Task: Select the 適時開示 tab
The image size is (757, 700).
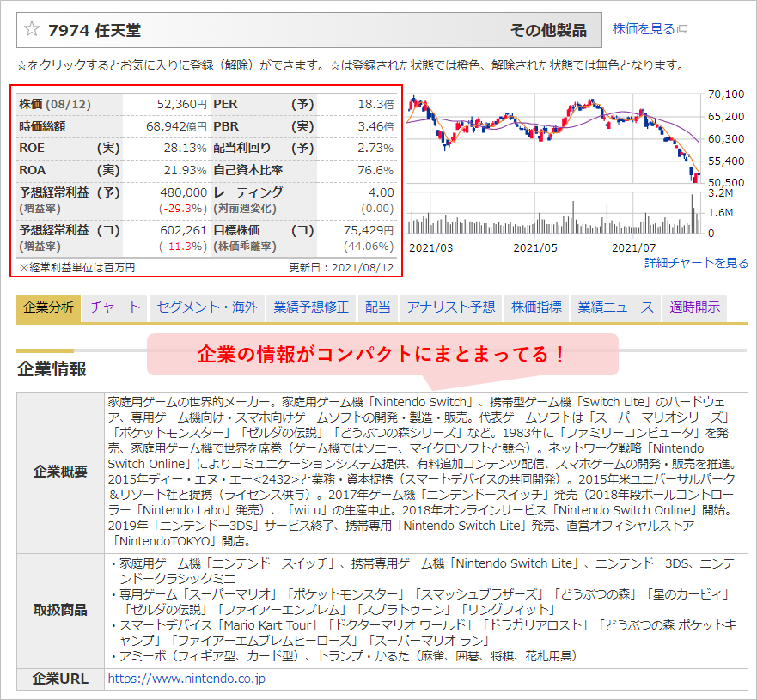Action: (x=695, y=307)
